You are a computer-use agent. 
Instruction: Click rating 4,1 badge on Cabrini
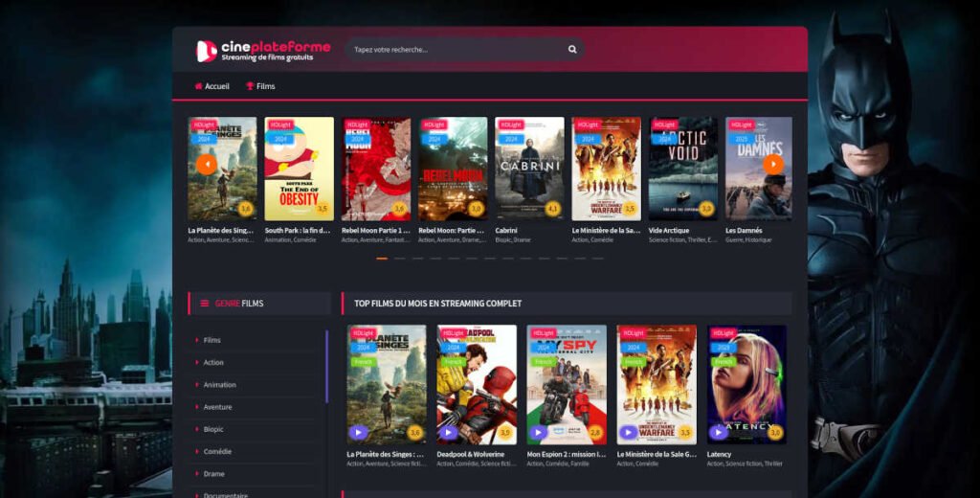coord(552,209)
